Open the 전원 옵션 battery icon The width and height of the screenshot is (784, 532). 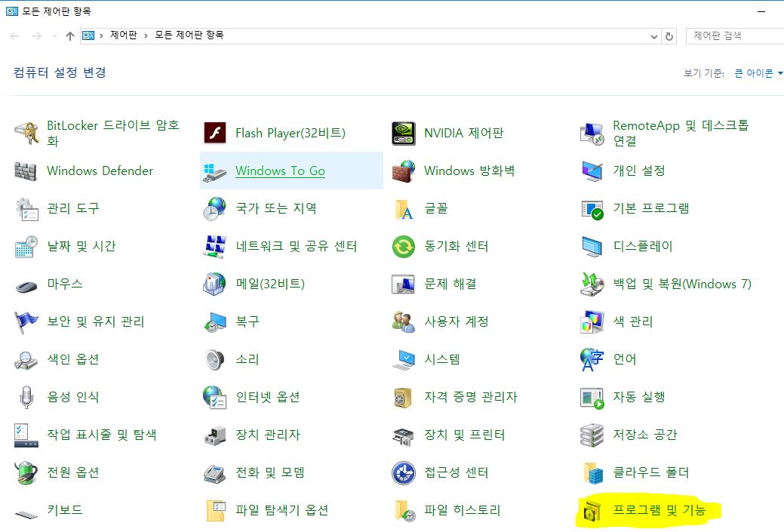click(x=26, y=473)
